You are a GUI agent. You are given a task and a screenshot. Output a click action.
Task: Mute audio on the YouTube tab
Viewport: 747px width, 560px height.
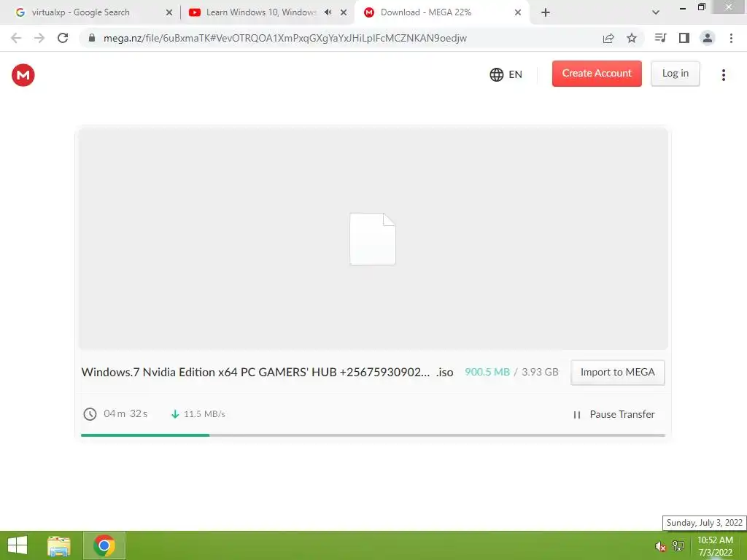point(328,12)
